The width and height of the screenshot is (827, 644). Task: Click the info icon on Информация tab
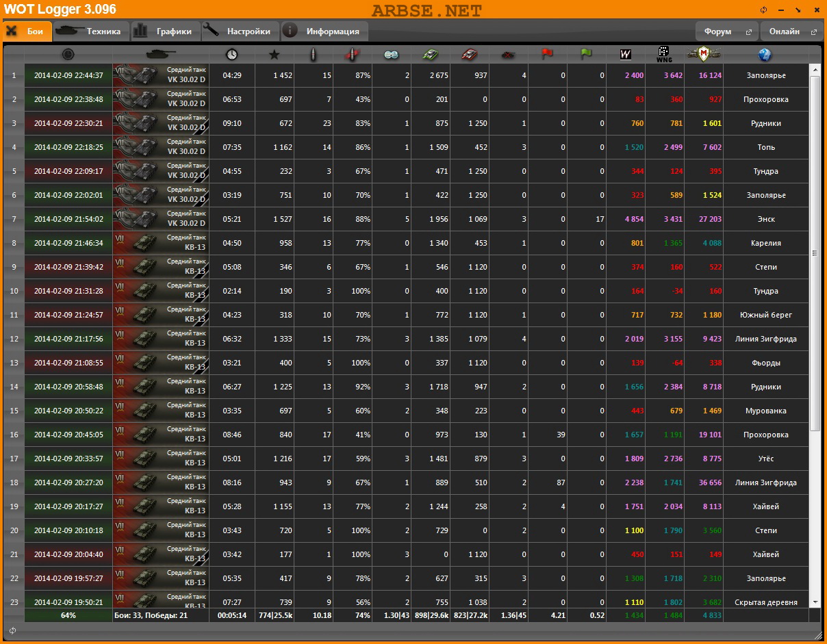click(290, 31)
